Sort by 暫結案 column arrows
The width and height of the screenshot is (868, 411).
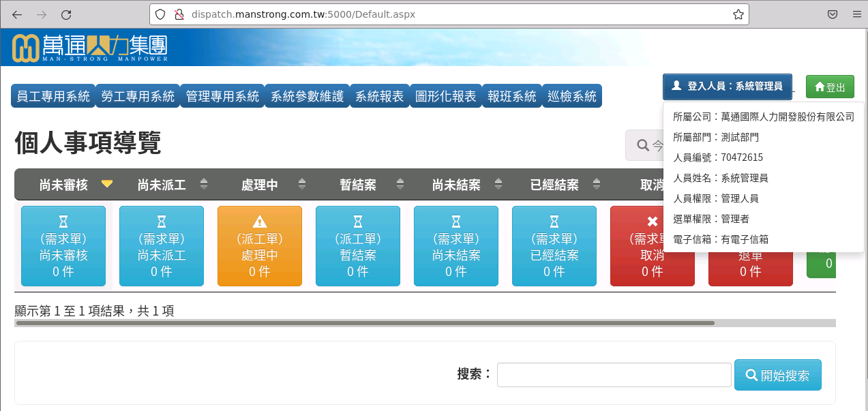pyautogui.click(x=400, y=184)
